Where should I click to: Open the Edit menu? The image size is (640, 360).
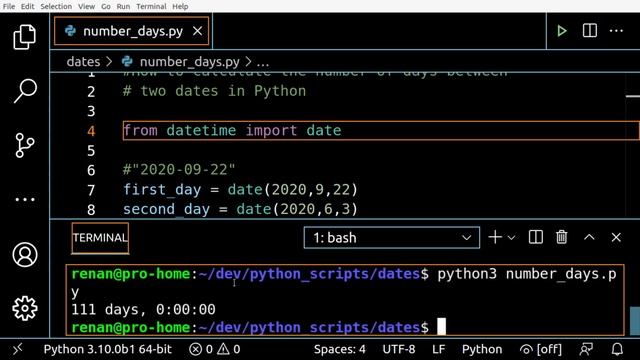[28, 7]
